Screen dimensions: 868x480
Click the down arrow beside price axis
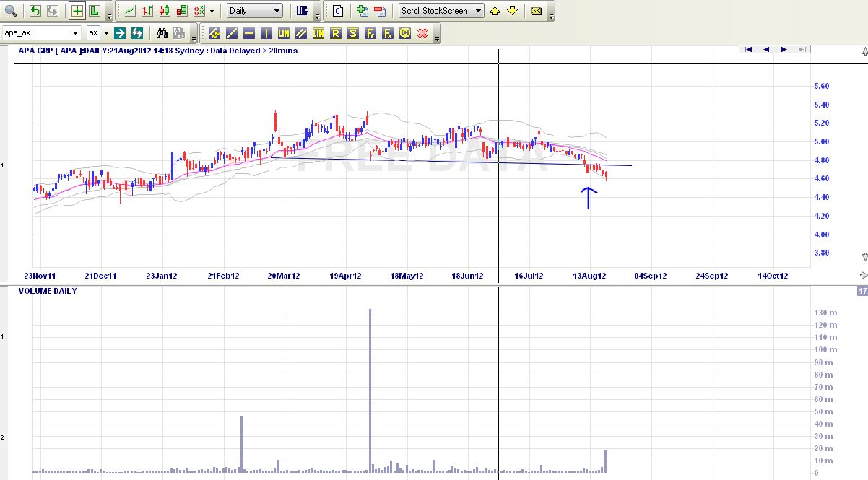coord(864,257)
